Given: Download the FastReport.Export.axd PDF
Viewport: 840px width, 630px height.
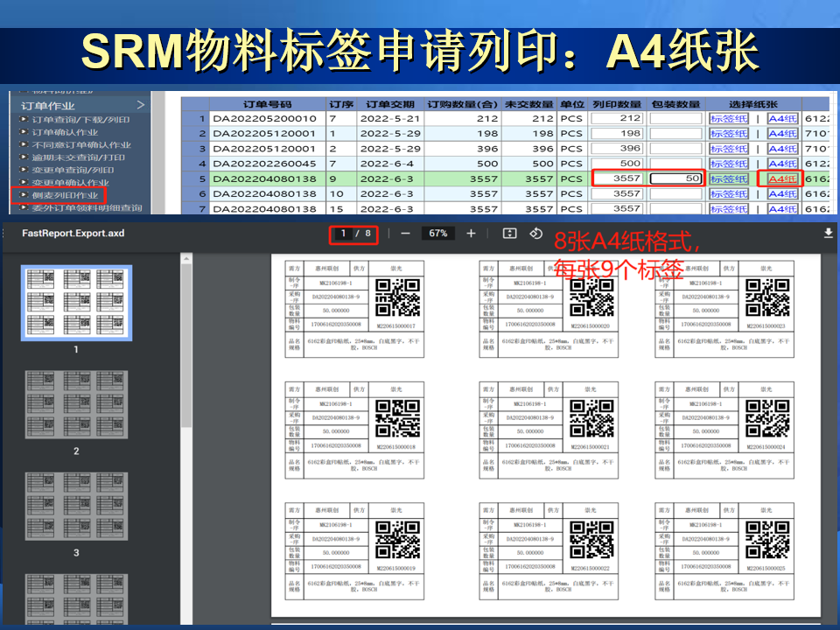Looking at the screenshot, I should coord(829,233).
